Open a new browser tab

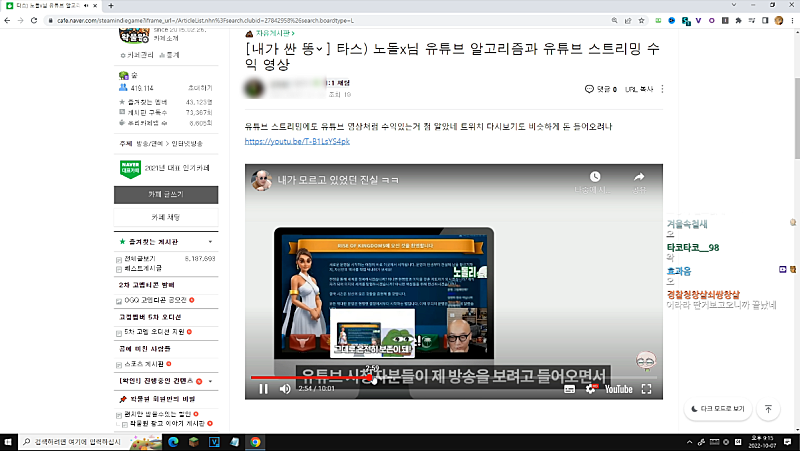click(x=111, y=6)
